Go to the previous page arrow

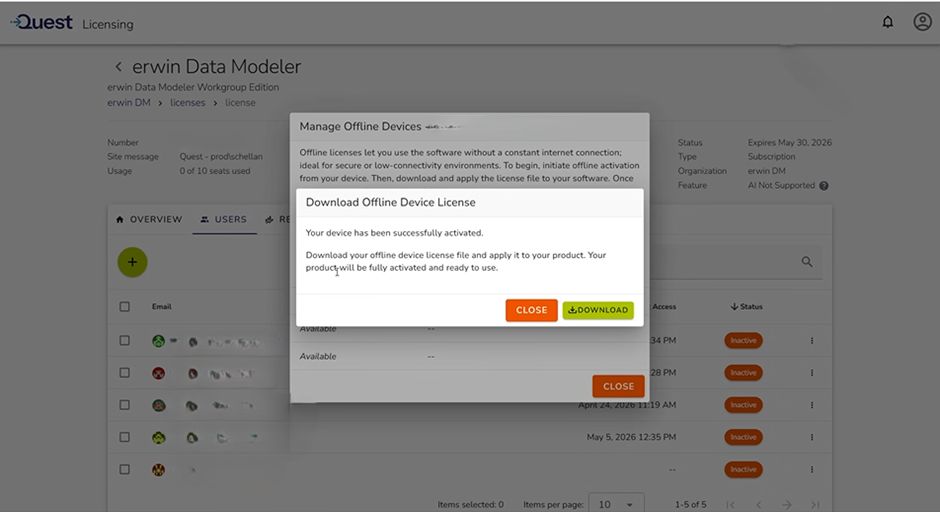tap(758, 505)
